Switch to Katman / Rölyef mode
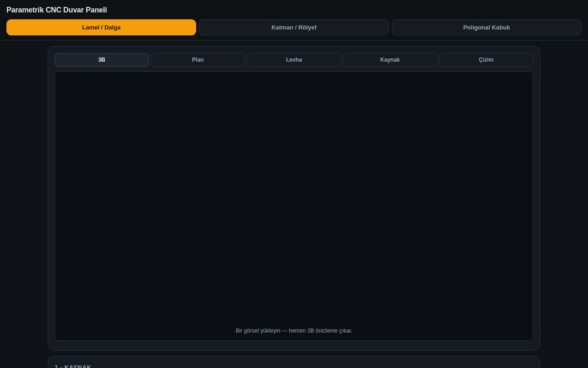588x368 pixels. point(294,27)
